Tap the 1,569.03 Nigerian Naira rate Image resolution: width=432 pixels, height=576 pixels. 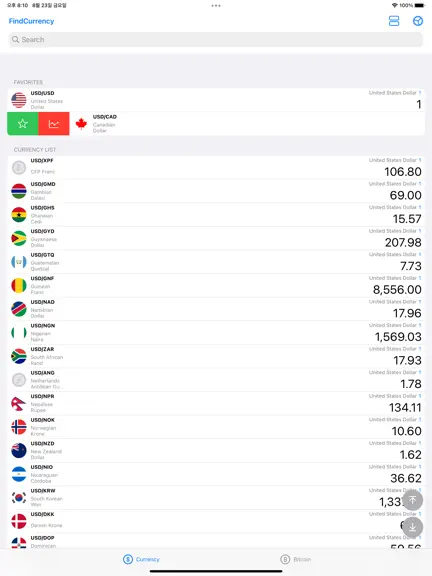(398, 337)
